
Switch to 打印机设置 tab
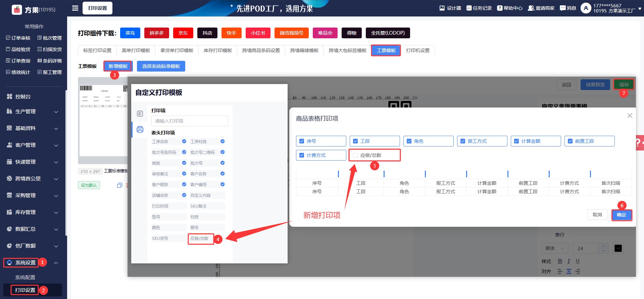click(418, 50)
